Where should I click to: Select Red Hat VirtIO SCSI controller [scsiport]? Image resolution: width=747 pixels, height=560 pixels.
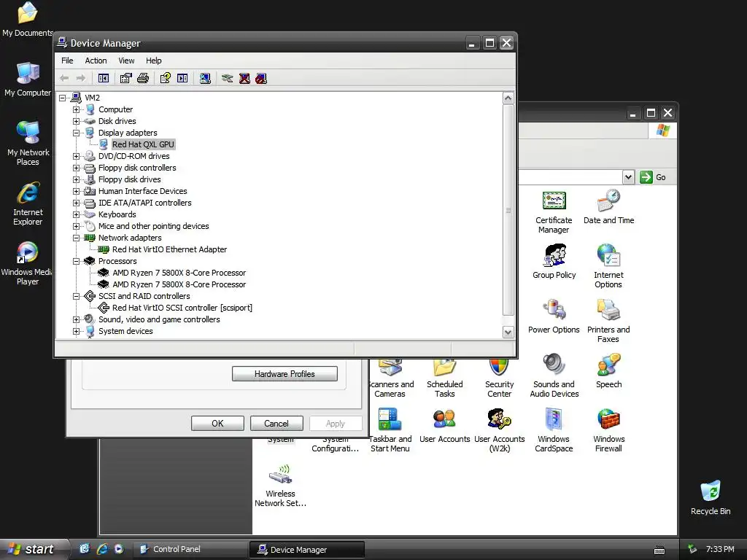pyautogui.click(x=182, y=308)
